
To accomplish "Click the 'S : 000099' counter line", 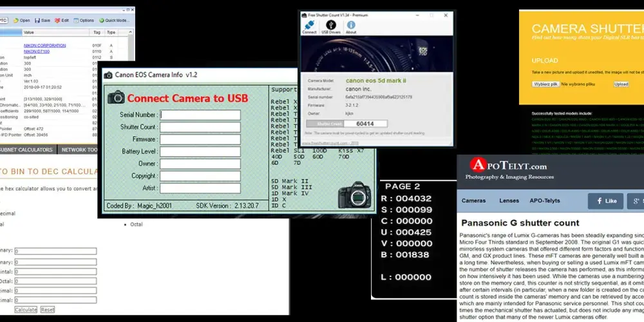I will click(x=406, y=210).
